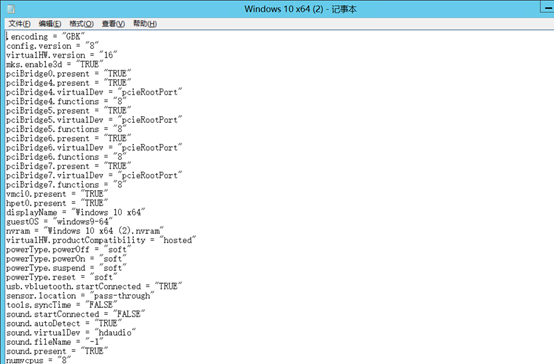Open the 查看(V) menu
Viewport: 554px width, 364px height.
click(x=113, y=24)
